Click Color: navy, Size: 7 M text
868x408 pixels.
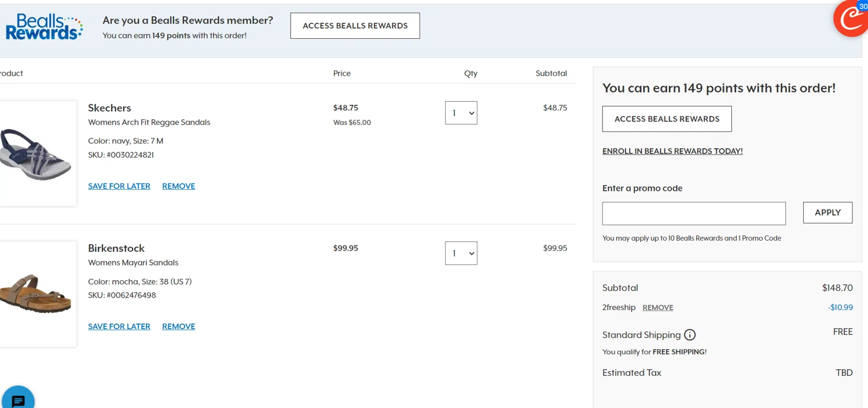(x=126, y=141)
